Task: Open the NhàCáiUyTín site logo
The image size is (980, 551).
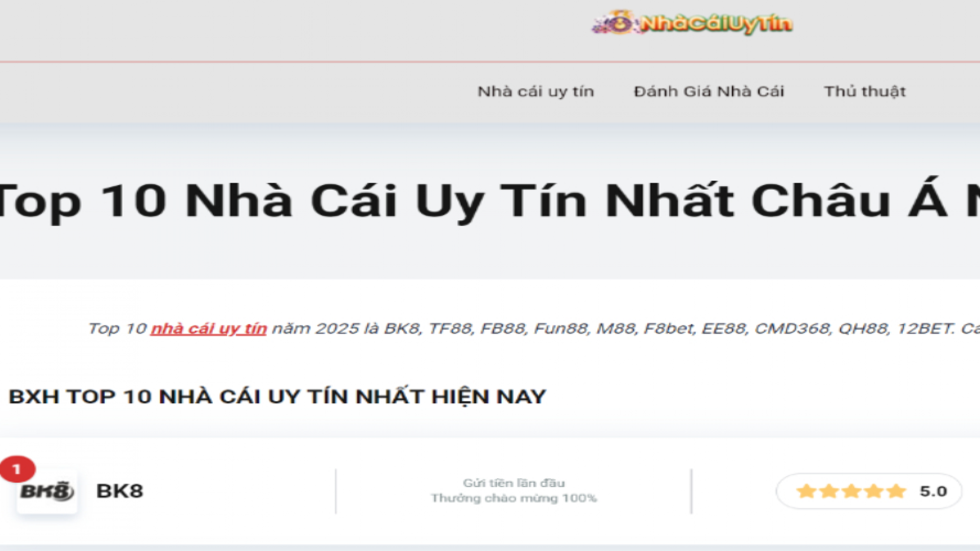Action: tap(692, 23)
